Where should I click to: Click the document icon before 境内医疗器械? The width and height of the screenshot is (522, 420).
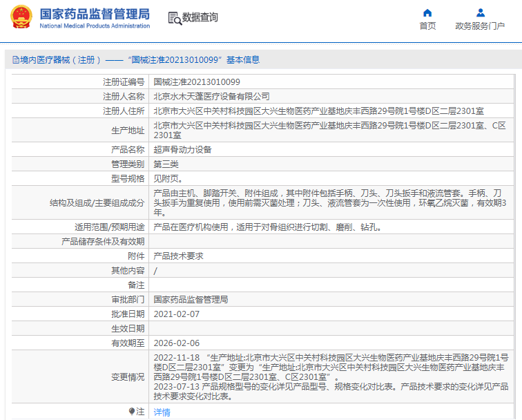click(x=16, y=60)
